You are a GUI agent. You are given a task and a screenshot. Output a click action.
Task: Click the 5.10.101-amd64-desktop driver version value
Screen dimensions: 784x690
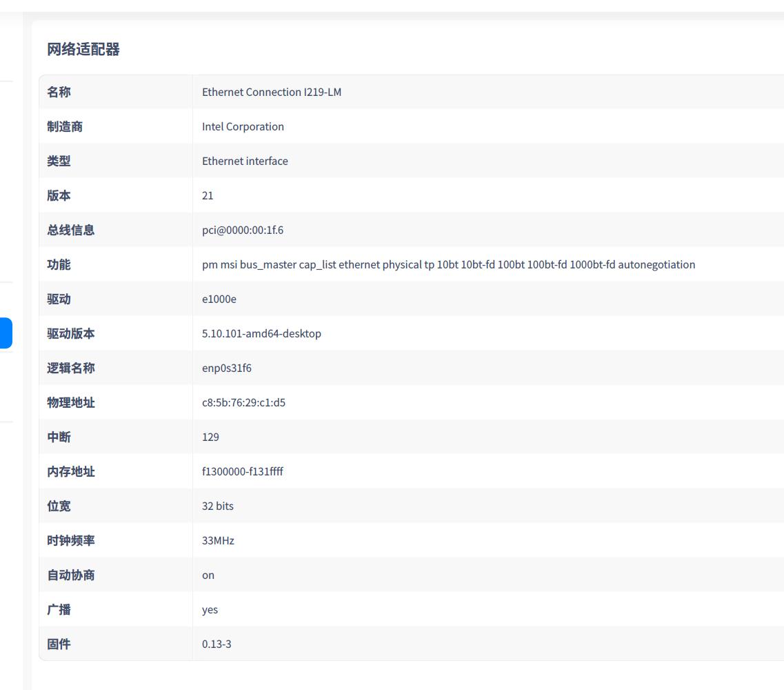point(261,333)
